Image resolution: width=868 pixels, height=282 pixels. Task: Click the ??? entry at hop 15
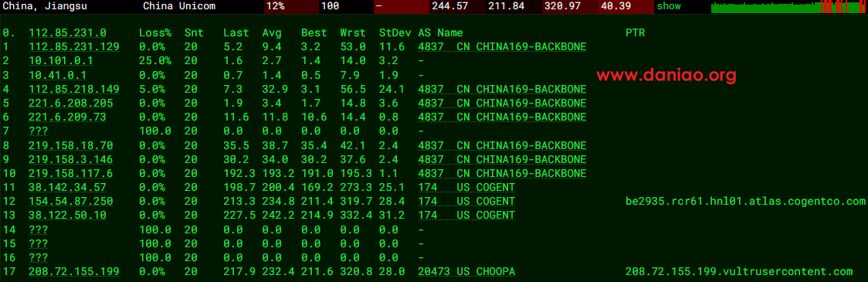(x=38, y=243)
